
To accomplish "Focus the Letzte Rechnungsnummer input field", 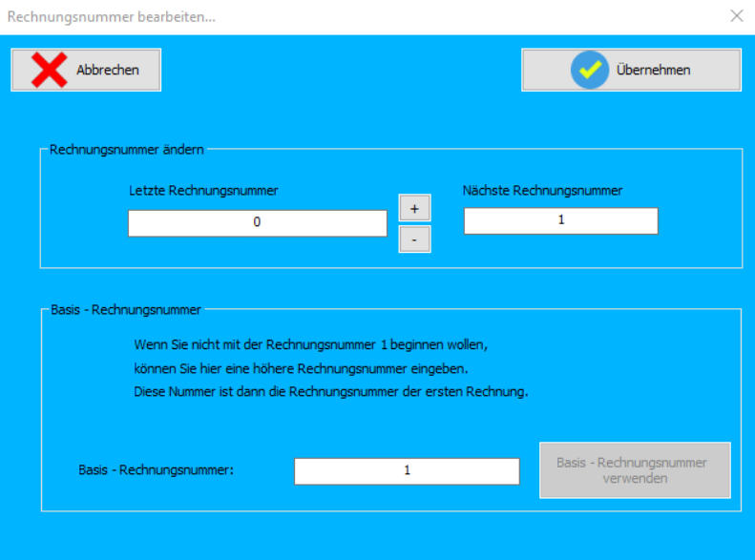I will [257, 222].
